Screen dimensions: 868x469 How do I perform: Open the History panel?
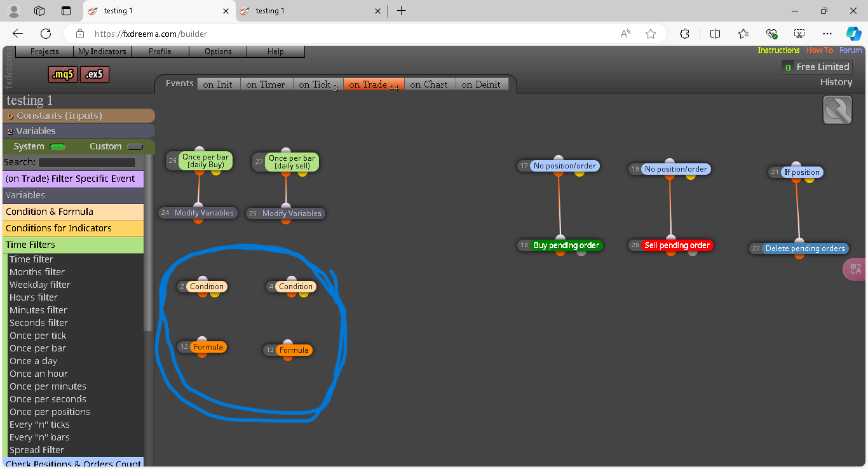tap(836, 82)
